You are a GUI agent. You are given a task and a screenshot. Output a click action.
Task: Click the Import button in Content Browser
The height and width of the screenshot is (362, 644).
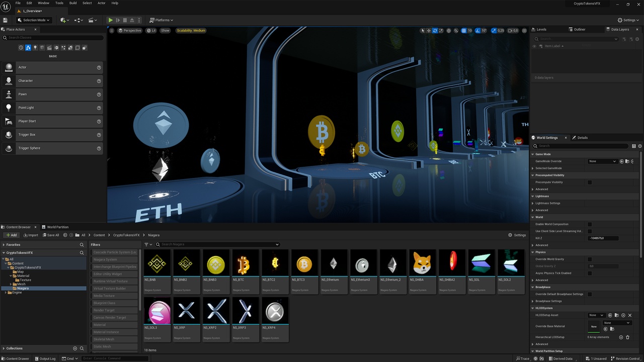30,235
